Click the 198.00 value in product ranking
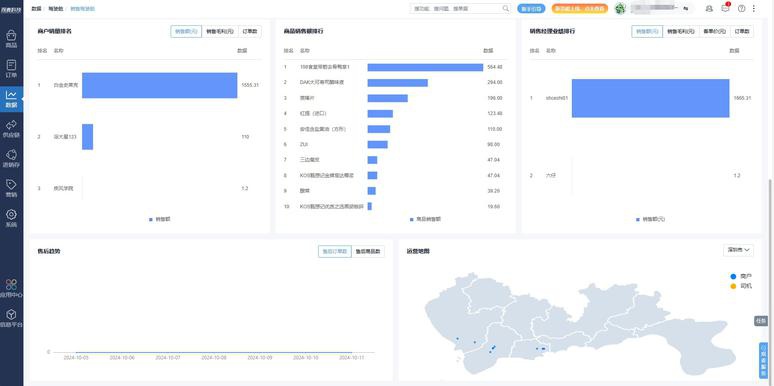 point(494,98)
